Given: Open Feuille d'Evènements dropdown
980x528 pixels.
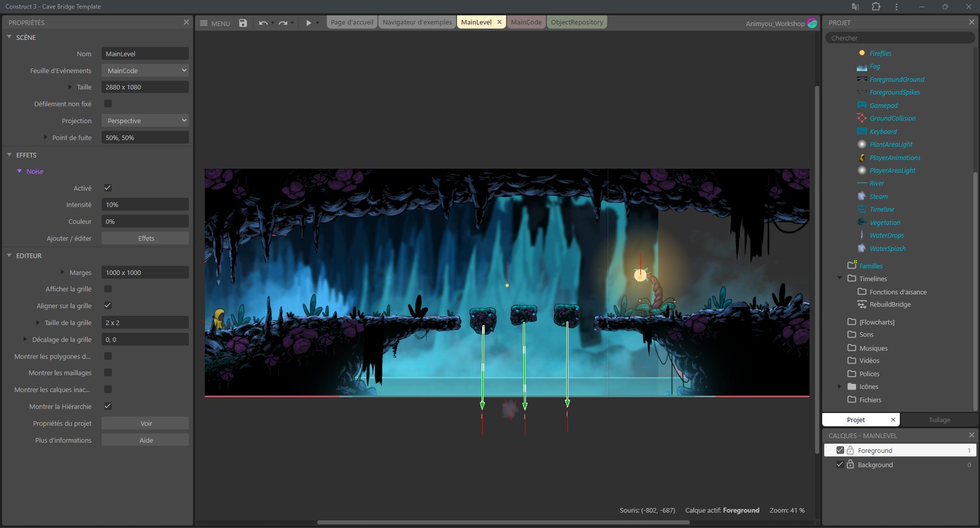Looking at the screenshot, I should click(x=145, y=71).
